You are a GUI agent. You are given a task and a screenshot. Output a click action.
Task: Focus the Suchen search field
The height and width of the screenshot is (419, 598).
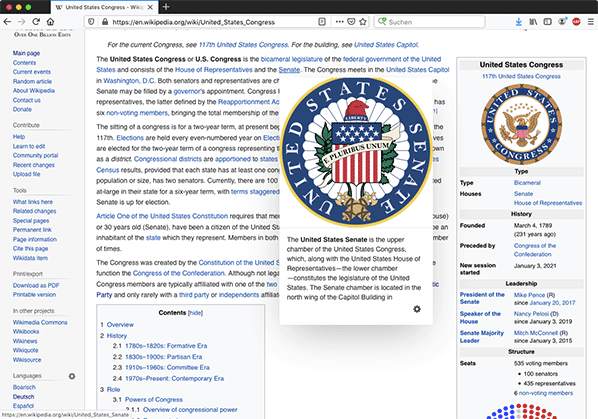(429, 22)
